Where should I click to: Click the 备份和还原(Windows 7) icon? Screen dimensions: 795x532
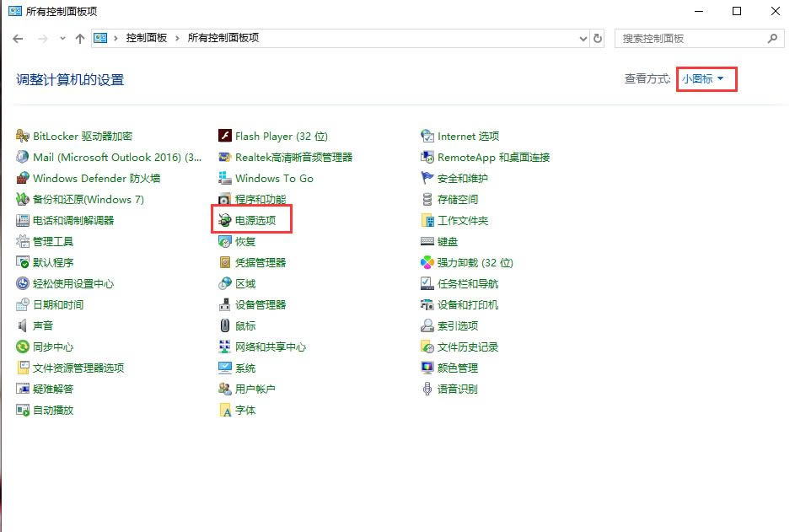pyautogui.click(x=22, y=199)
